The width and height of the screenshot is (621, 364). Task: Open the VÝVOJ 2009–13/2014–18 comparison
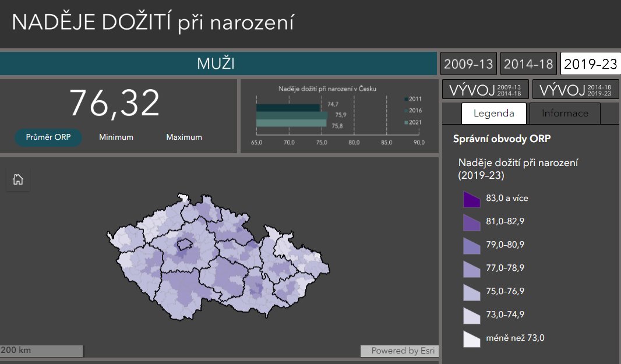[x=485, y=89]
